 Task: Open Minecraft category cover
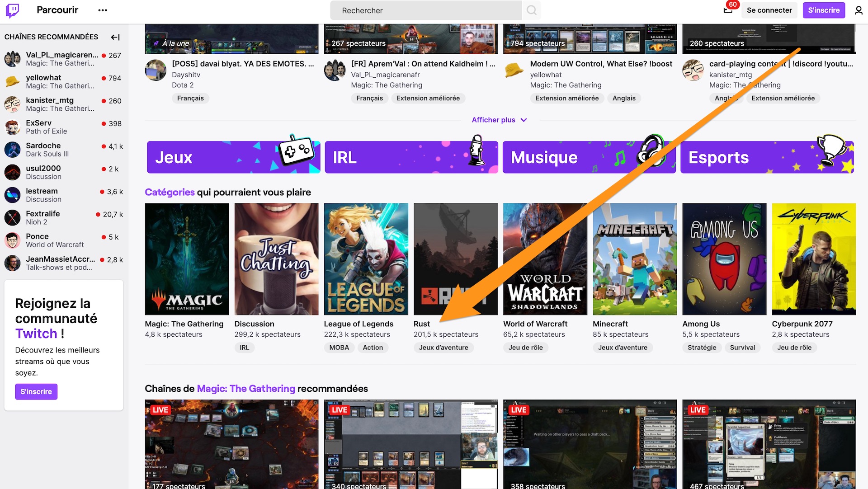[635, 259]
